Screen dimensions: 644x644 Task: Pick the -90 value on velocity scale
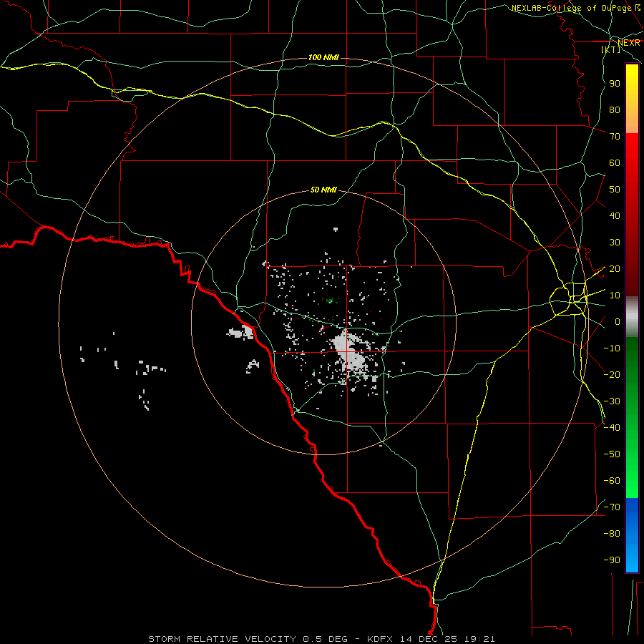(612, 560)
